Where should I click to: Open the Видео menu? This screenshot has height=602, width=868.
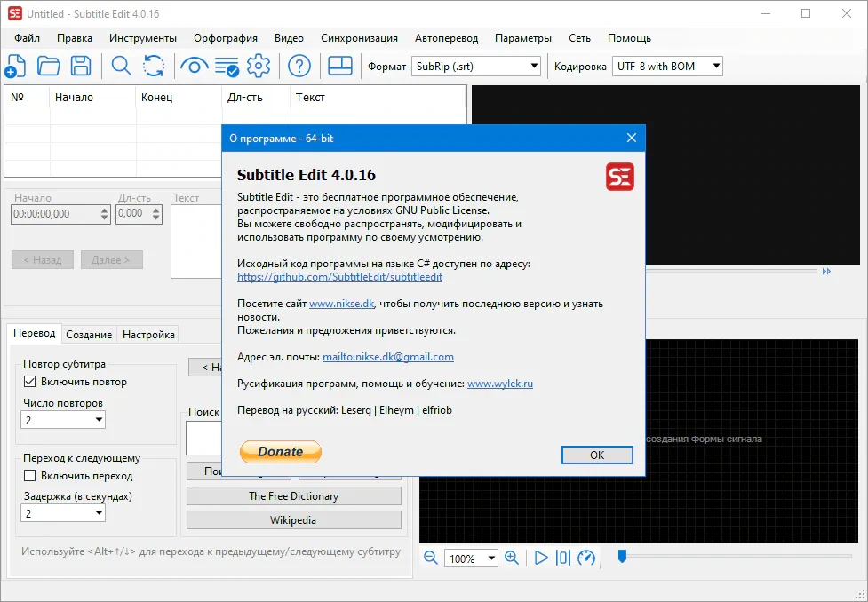coord(289,38)
